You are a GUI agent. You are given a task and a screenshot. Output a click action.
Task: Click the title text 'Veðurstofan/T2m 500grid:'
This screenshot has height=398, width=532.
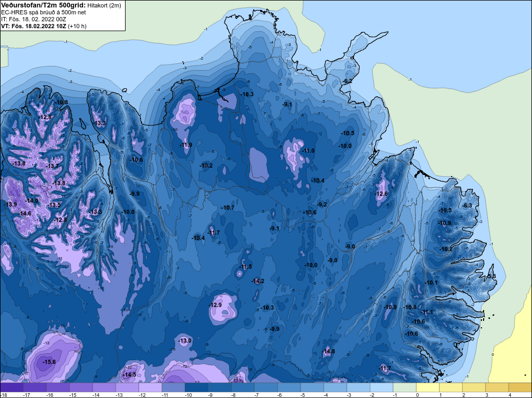point(43,5)
